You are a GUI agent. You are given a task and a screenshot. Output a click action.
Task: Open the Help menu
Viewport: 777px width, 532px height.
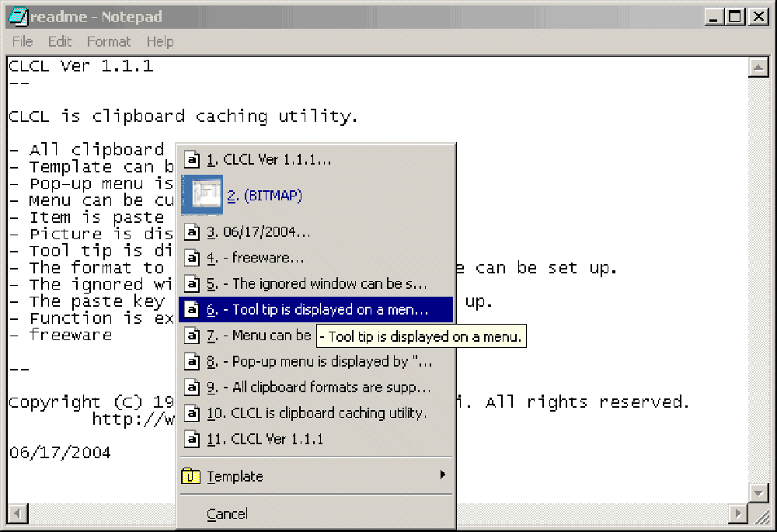point(160,41)
